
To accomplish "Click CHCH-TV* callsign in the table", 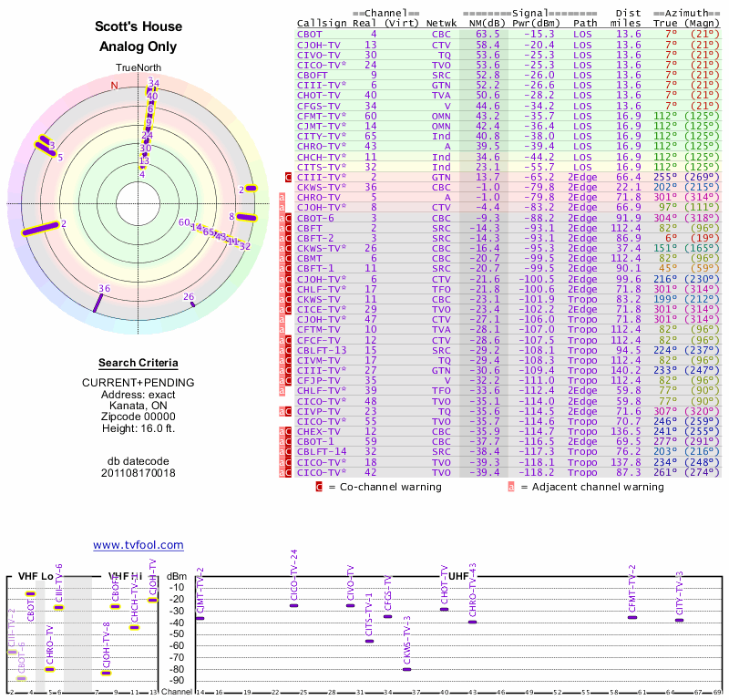I will tap(322, 157).
